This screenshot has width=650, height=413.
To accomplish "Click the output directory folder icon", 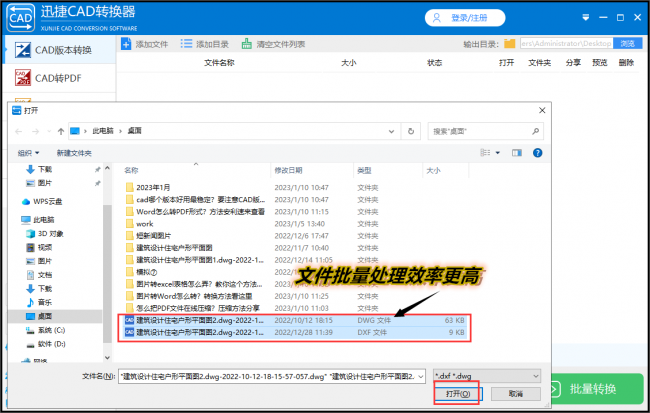I will (x=509, y=44).
